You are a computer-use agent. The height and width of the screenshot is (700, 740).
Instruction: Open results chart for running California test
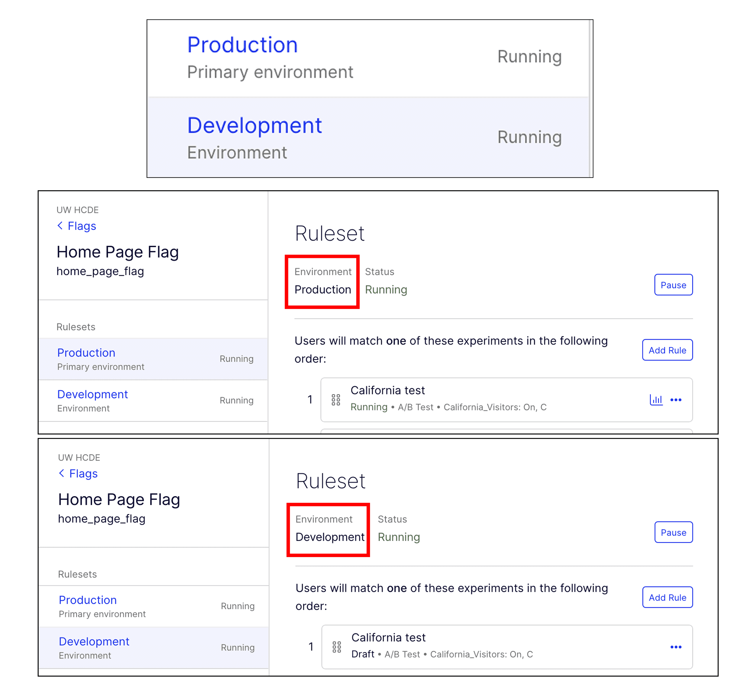[x=656, y=400]
